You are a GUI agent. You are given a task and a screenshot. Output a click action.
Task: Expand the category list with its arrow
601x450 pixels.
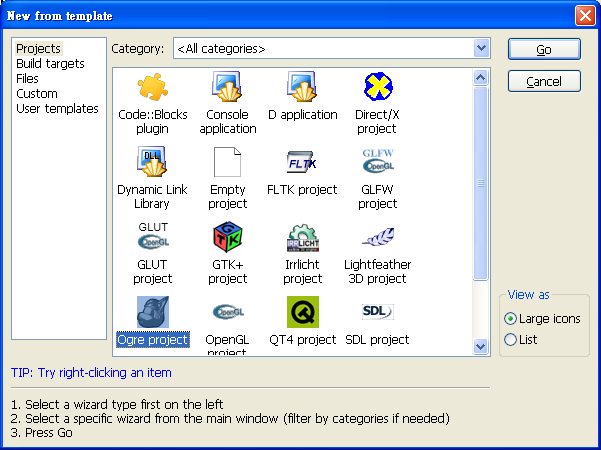[481, 48]
